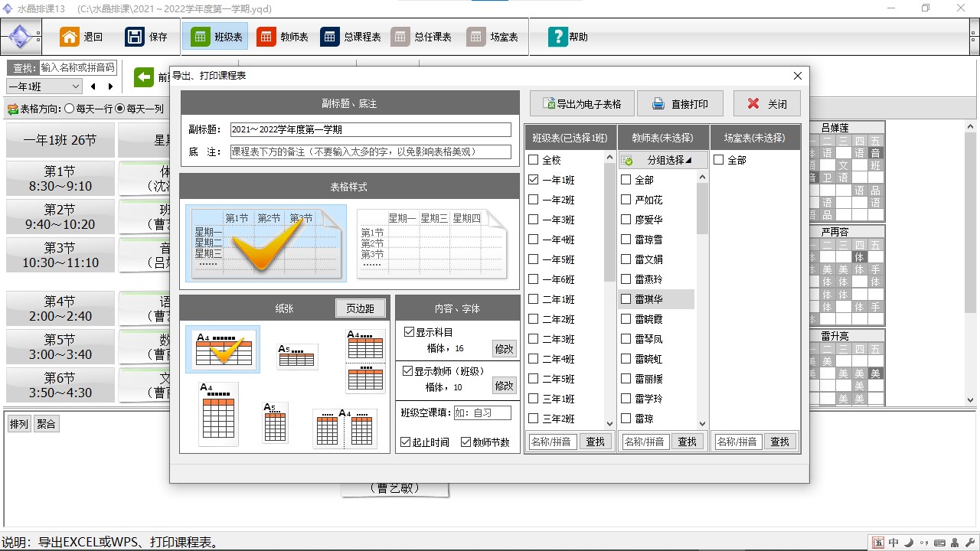Uncheck the 显示科目 checkbox
The image size is (980, 551).
(x=409, y=332)
